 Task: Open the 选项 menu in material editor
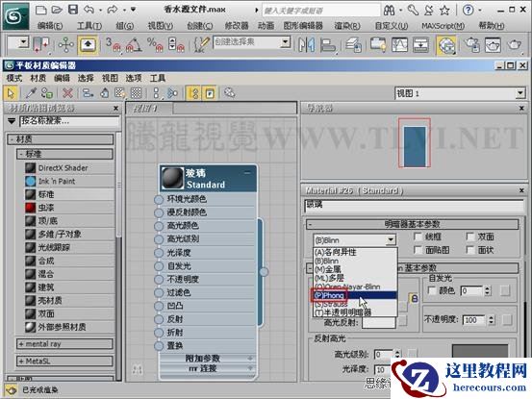tap(134, 78)
